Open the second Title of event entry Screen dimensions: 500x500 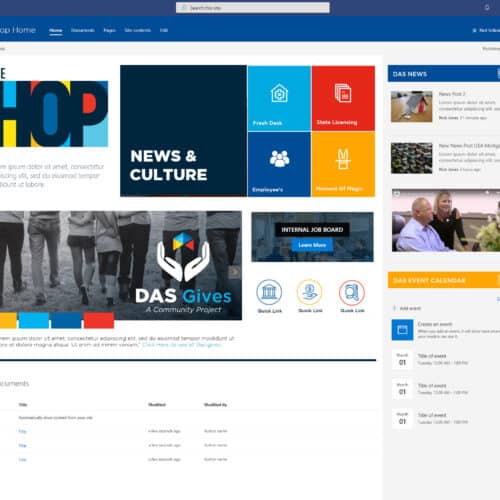click(432, 386)
